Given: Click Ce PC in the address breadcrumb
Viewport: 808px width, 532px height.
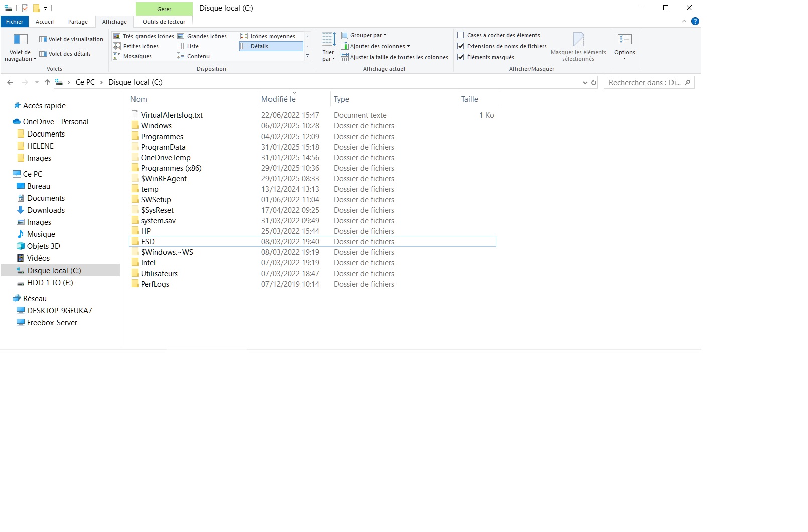Looking at the screenshot, I should pyautogui.click(x=85, y=82).
